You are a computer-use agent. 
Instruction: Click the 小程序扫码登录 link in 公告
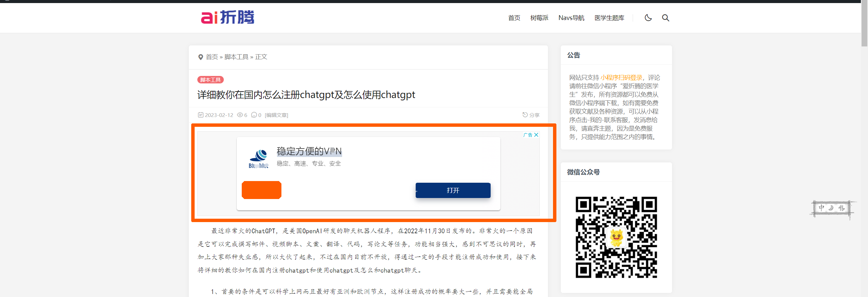coord(622,78)
